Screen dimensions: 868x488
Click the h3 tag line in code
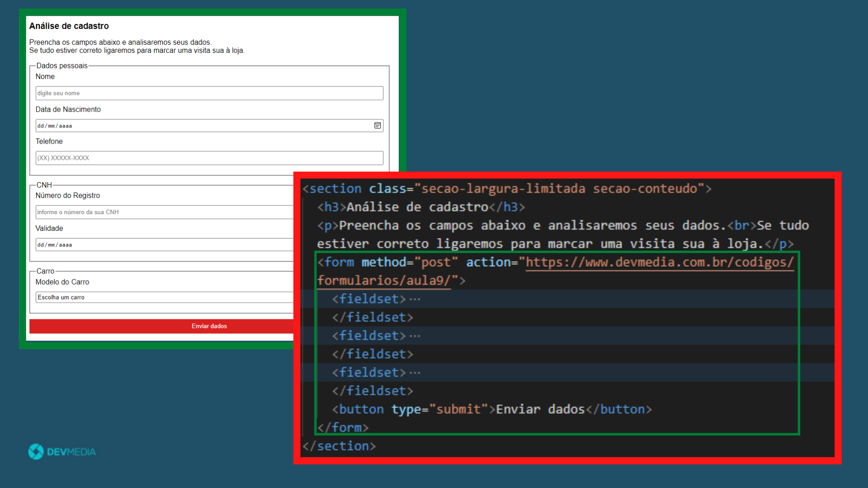pos(421,207)
